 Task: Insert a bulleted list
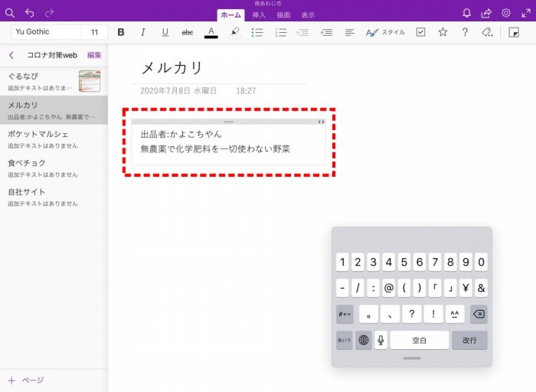pos(257,32)
